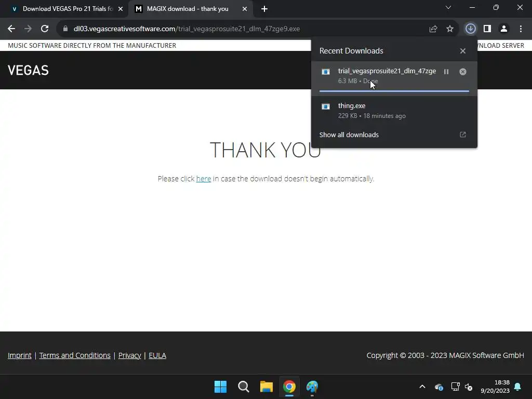
Task: Close the MAGIX download tab
Action: pos(245,9)
